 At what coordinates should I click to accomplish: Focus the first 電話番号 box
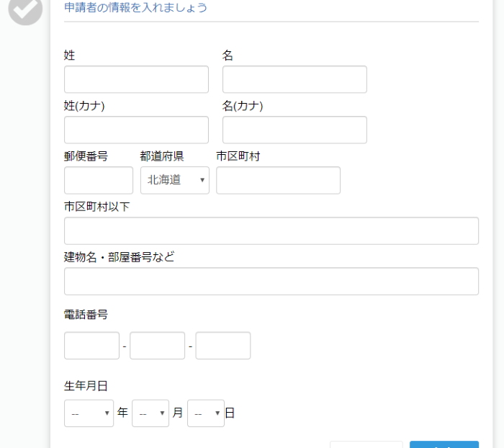(x=91, y=346)
